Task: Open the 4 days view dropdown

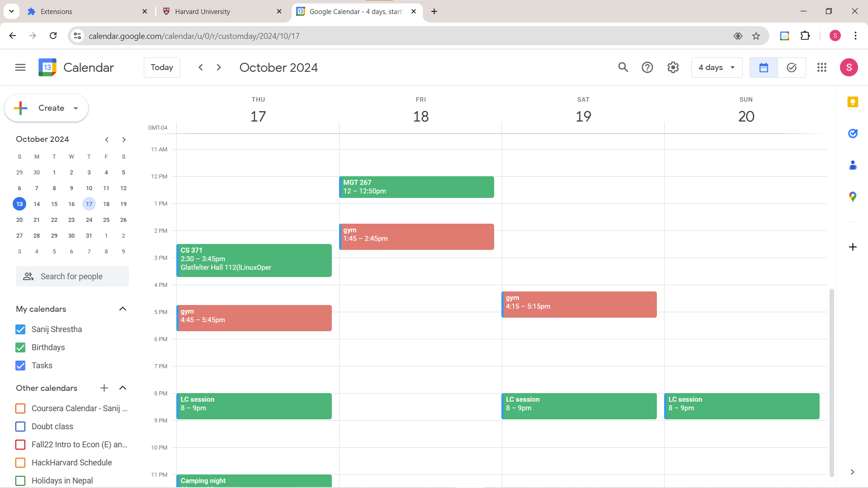Action: click(717, 67)
